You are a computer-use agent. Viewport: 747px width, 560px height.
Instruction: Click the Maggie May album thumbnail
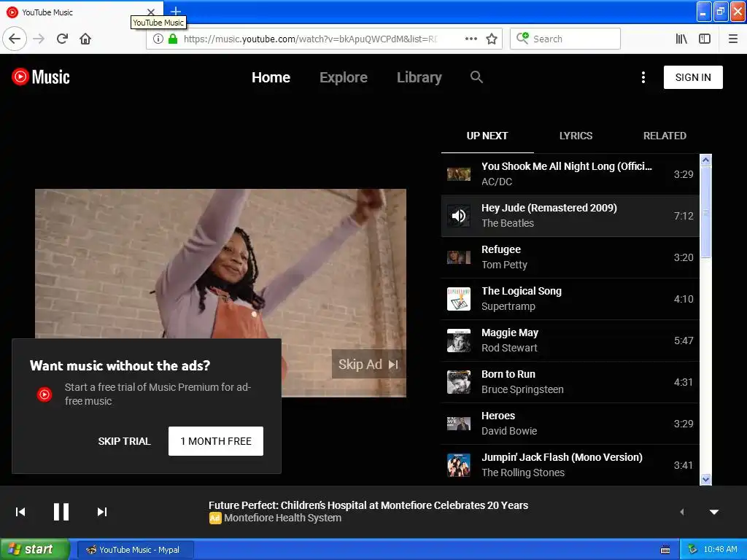tap(459, 341)
